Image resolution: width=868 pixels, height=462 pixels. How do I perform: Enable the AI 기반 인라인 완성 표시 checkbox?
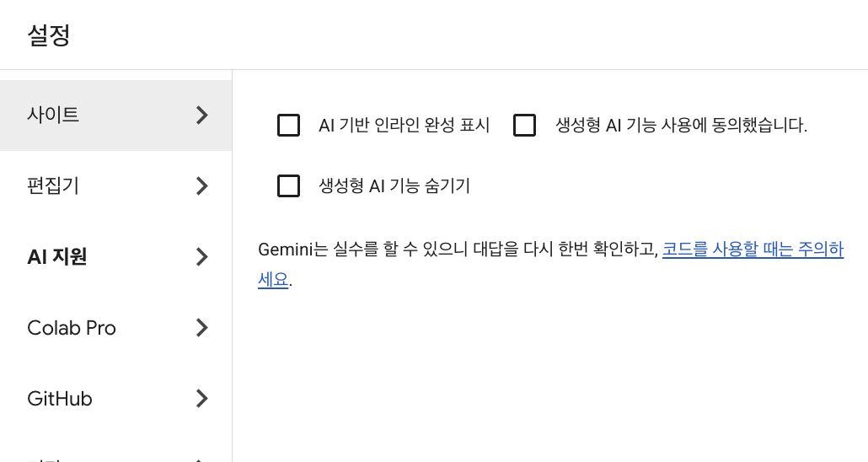pos(288,125)
